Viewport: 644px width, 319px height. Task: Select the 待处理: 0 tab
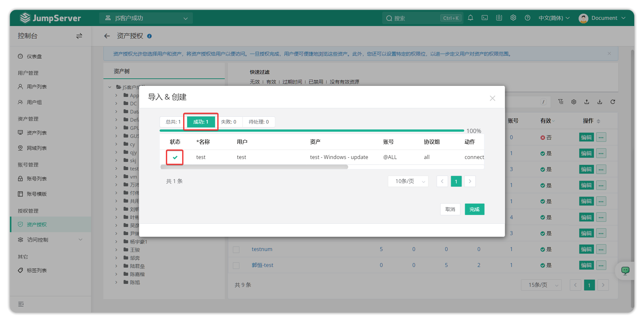coord(259,122)
